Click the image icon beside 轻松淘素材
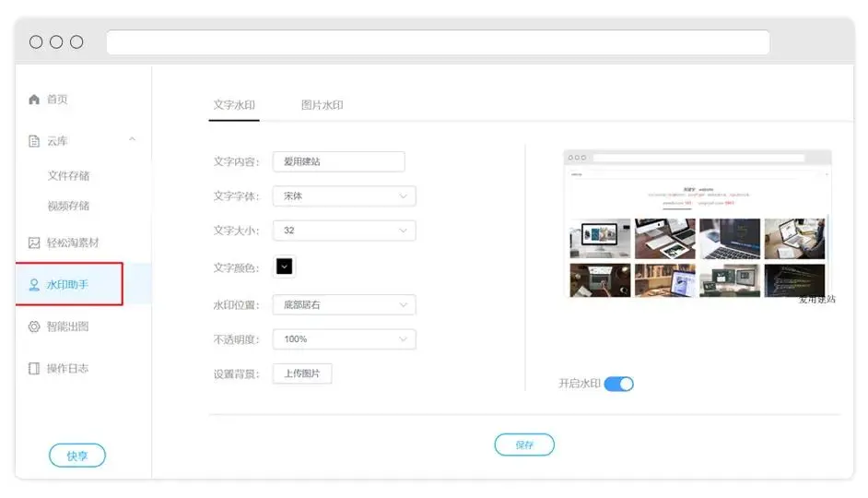 [34, 243]
